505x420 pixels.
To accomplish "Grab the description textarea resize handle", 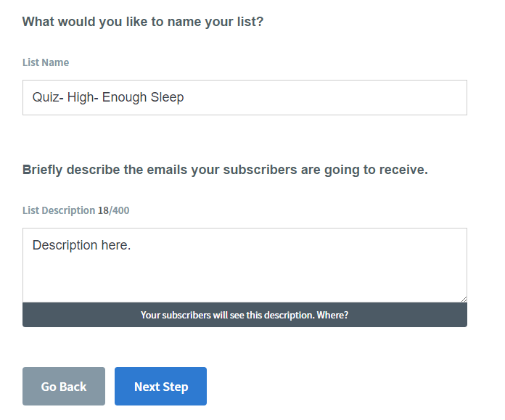I will click(463, 298).
